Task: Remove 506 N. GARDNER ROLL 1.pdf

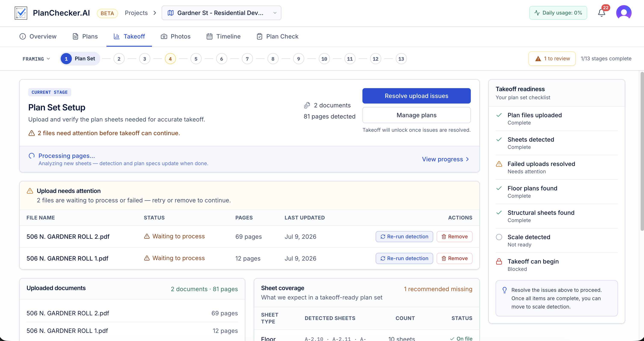Action: (x=454, y=258)
